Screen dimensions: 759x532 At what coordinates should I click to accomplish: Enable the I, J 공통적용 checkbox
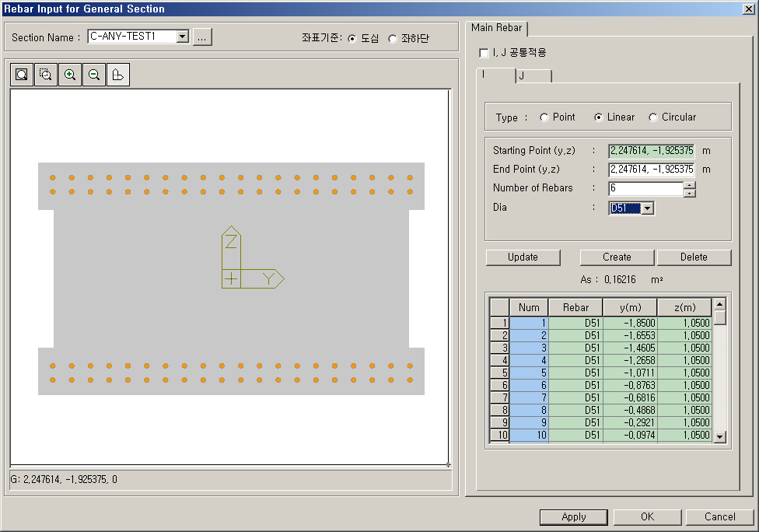coord(483,53)
